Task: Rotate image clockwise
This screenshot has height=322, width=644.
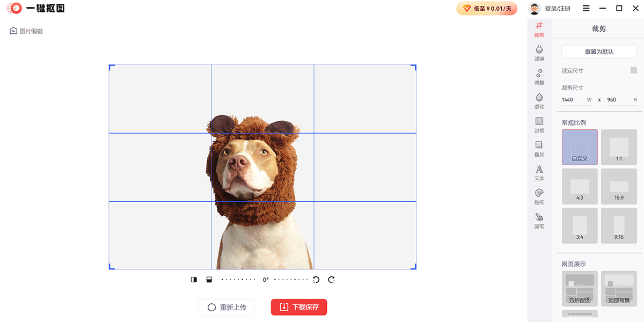Action: coord(332,280)
